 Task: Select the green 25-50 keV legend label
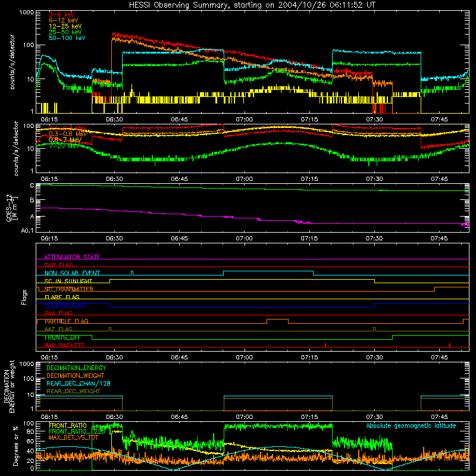click(65, 32)
